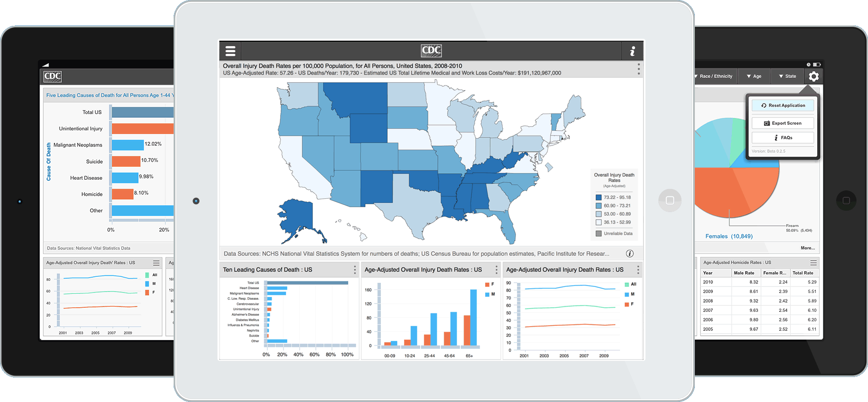Viewport: 868px width, 402px height.
Task: Open the Age filter dropdown
Action: (754, 76)
